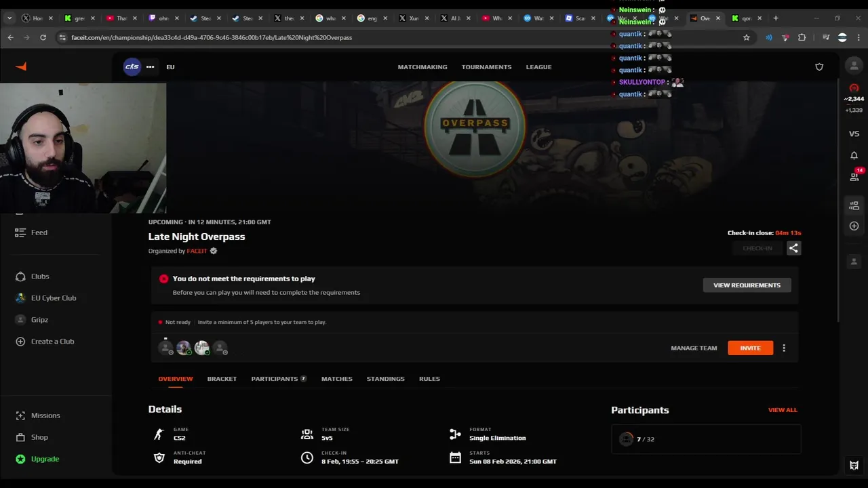This screenshot has width=868, height=488.
Task: Click the small avatar tile in right sidebar
Action: [854, 261]
